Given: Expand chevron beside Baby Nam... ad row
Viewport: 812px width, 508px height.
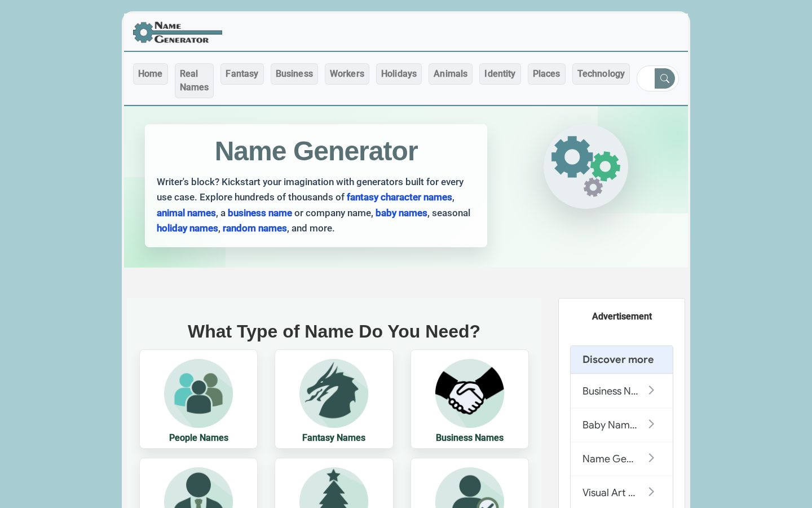Looking at the screenshot, I should (651, 424).
